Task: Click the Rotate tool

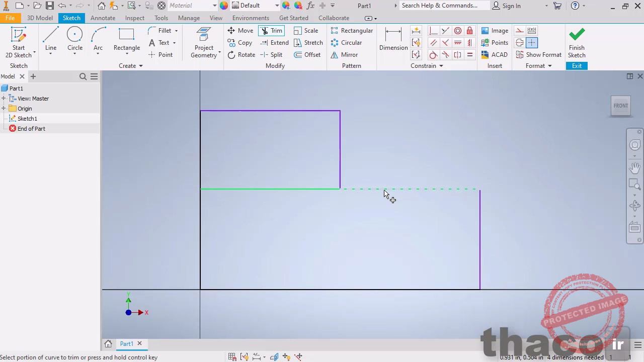Action: point(241,55)
